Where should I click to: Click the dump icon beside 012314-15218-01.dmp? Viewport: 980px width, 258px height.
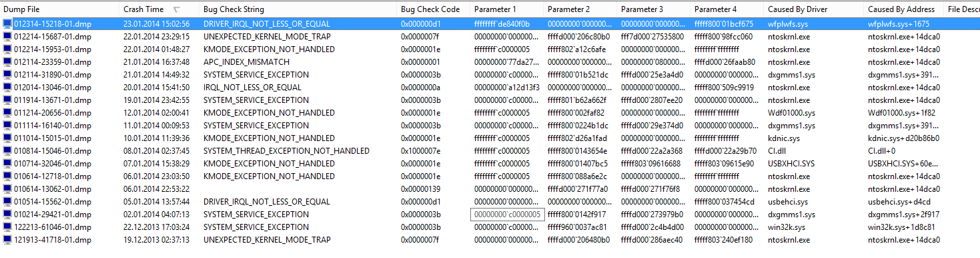[x=7, y=23]
